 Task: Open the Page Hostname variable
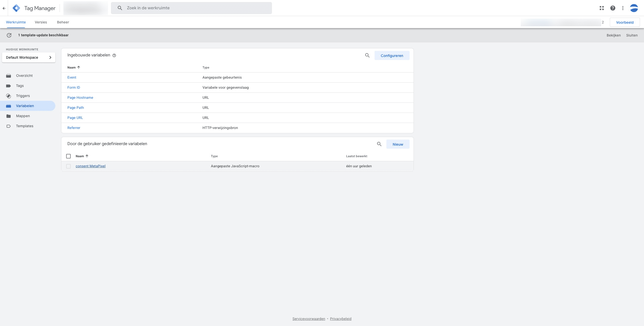[80, 97]
